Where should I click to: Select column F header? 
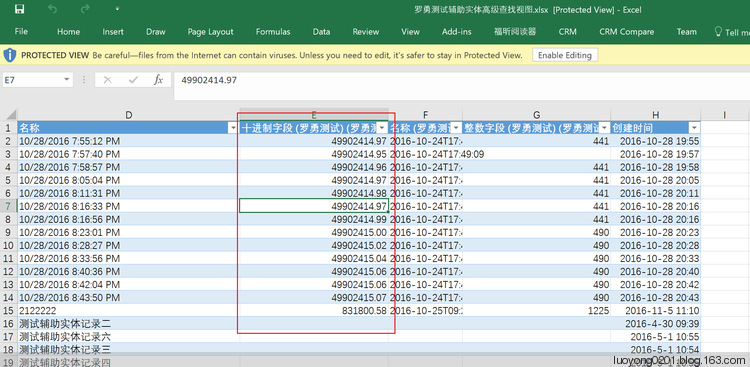[x=425, y=114]
